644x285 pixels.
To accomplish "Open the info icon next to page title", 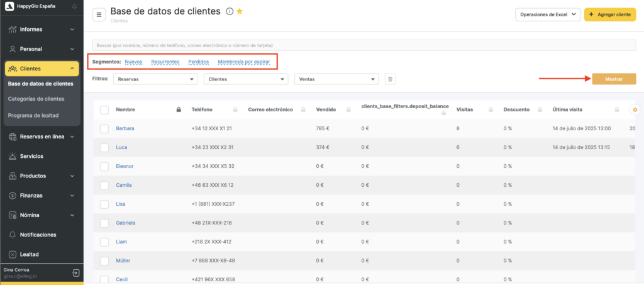I will 230,12.
